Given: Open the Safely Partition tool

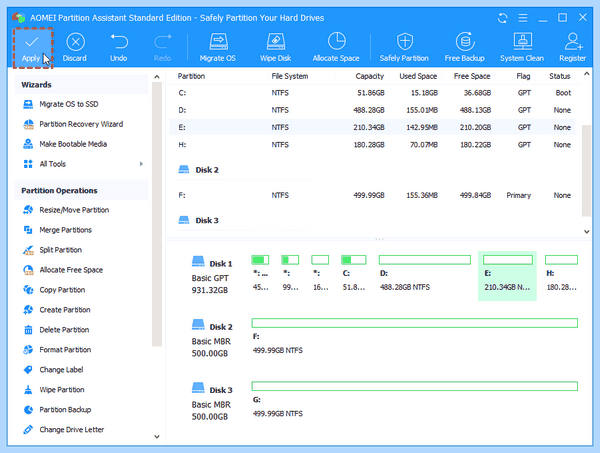Looking at the screenshot, I should pyautogui.click(x=404, y=48).
